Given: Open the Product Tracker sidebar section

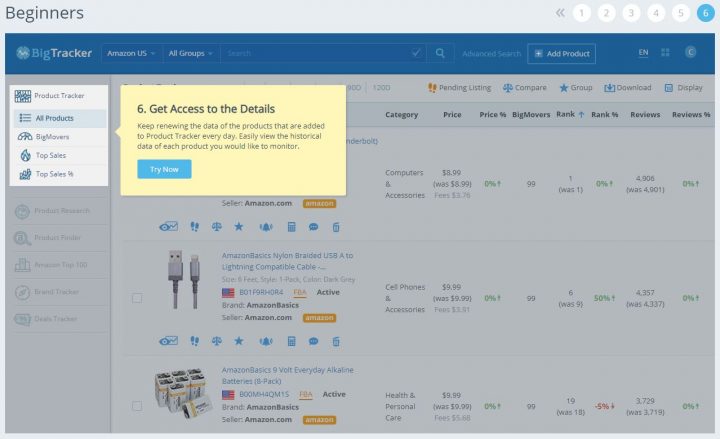Looking at the screenshot, I should tap(58, 96).
